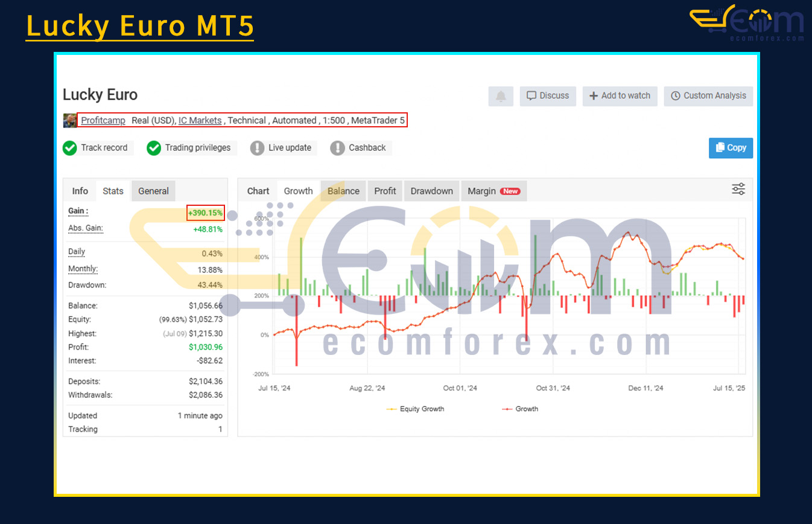Viewport: 812px width, 524px height.
Task: Click the Cashback label
Action: pos(367,148)
